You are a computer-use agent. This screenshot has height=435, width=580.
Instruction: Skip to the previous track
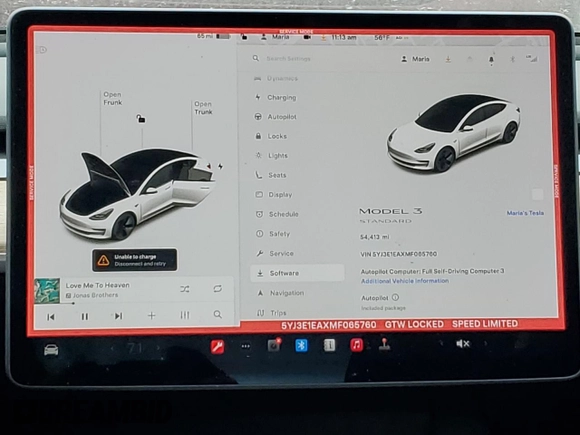pyautogui.click(x=51, y=317)
